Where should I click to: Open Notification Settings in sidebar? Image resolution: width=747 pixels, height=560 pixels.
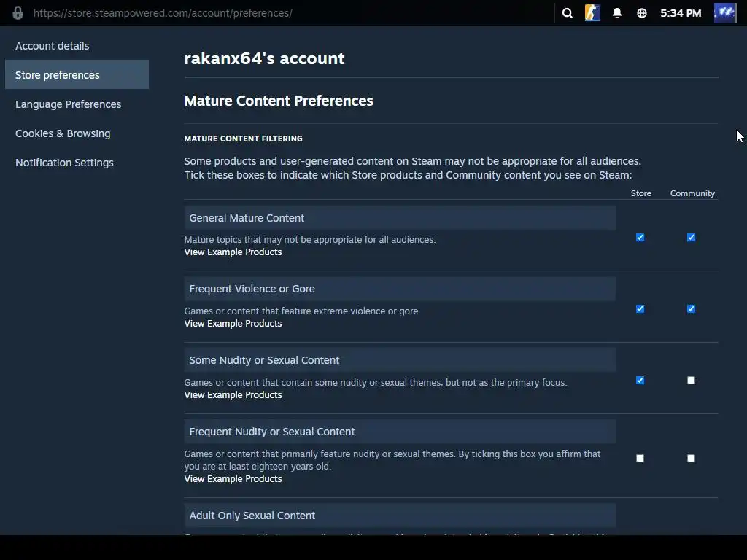(64, 163)
